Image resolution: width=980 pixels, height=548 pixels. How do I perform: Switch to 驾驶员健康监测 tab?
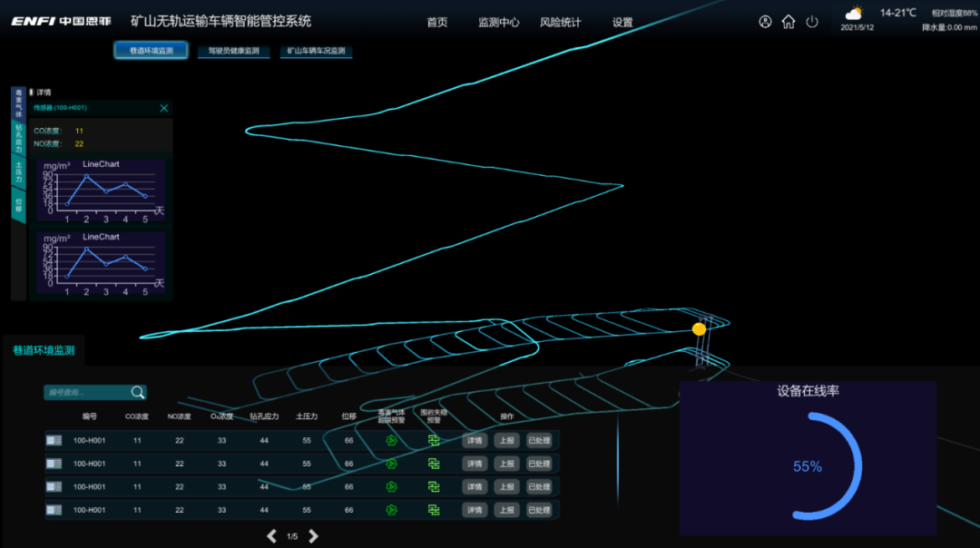[233, 51]
